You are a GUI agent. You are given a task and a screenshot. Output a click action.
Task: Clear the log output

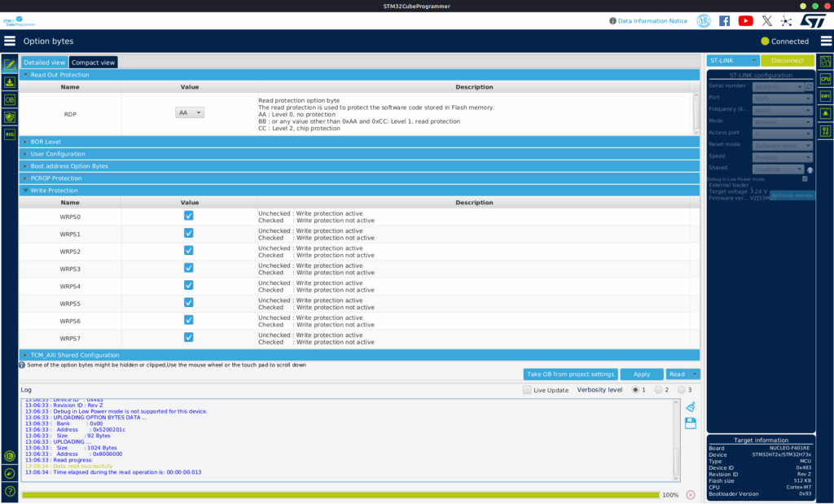pyautogui.click(x=688, y=405)
